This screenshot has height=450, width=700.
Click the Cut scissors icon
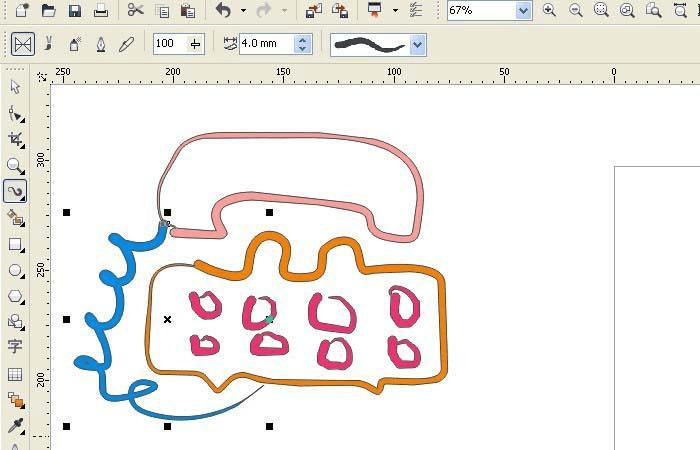[x=135, y=9]
